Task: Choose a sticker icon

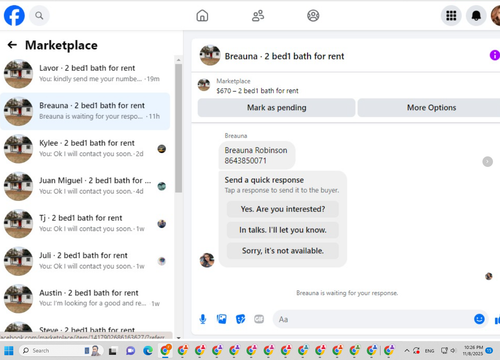Action: (x=240, y=319)
